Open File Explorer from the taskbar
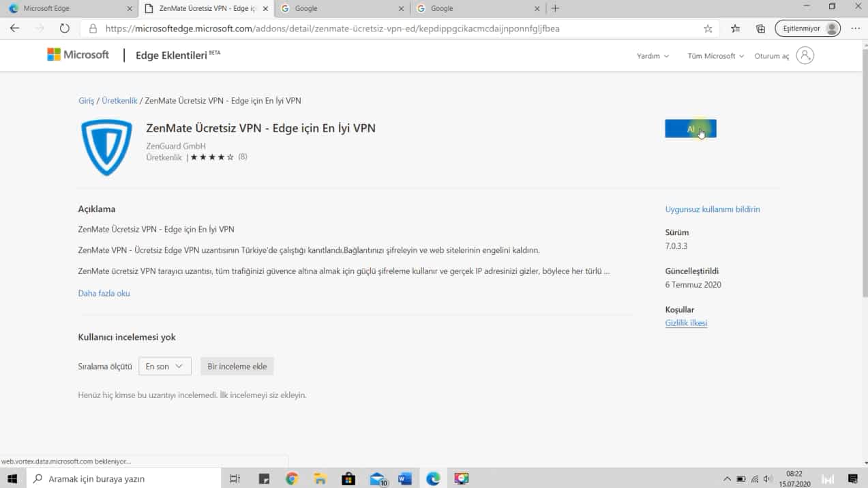This screenshot has height=488, width=868. (x=320, y=478)
